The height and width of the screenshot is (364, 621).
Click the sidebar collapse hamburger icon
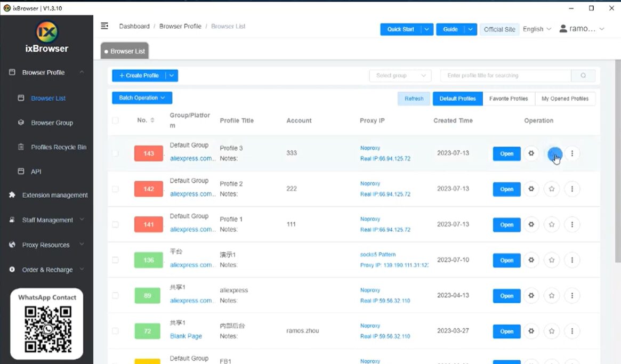pyautogui.click(x=104, y=26)
